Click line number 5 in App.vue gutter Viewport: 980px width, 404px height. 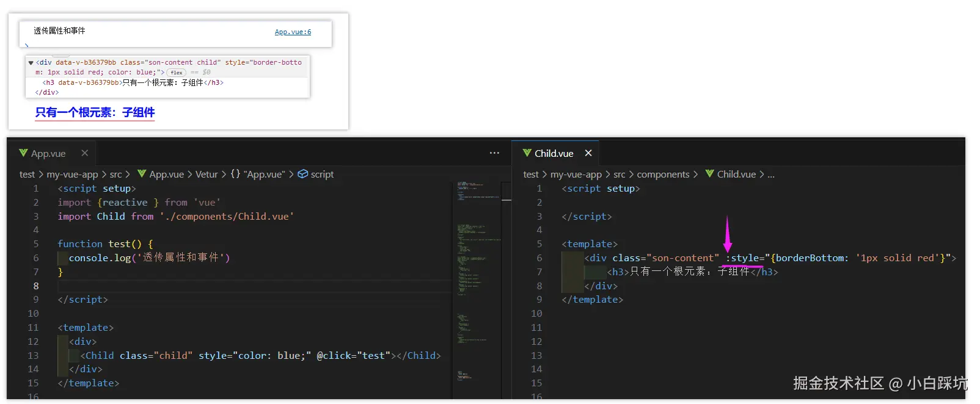point(35,244)
